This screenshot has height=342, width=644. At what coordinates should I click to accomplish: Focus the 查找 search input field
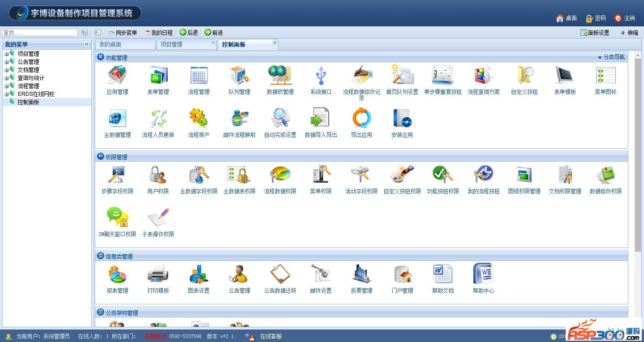coord(40,33)
